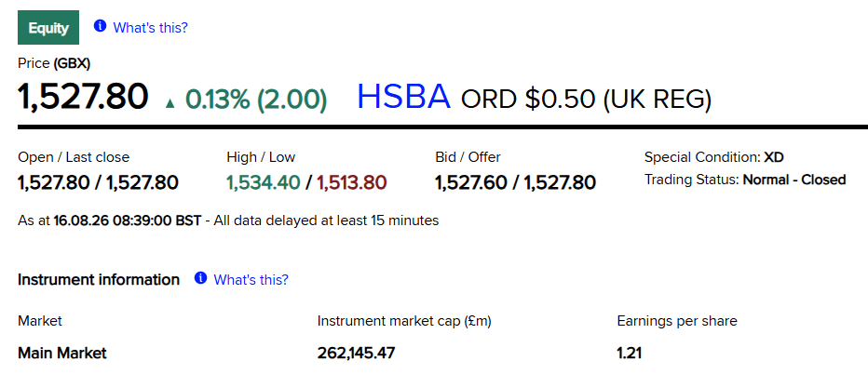This screenshot has width=868, height=374.
Task: Click ORD $0.50 (UK REG) instrument name
Action: [x=586, y=99]
